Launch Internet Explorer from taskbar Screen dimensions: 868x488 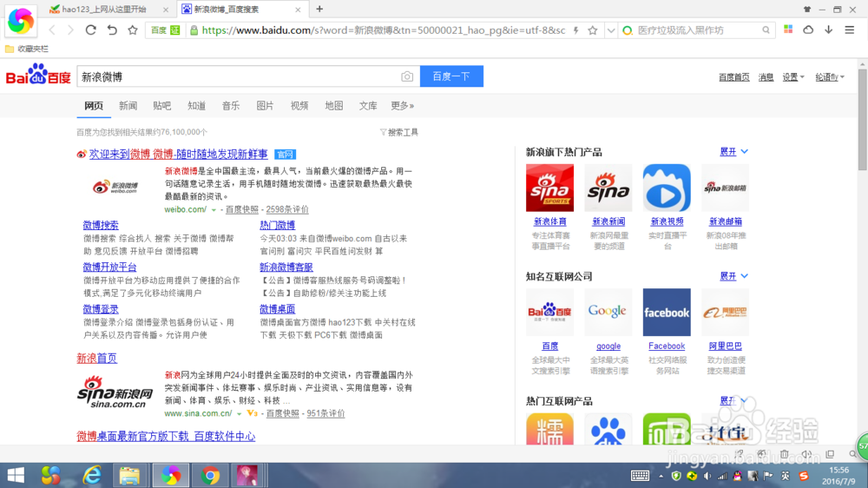pos(91,475)
